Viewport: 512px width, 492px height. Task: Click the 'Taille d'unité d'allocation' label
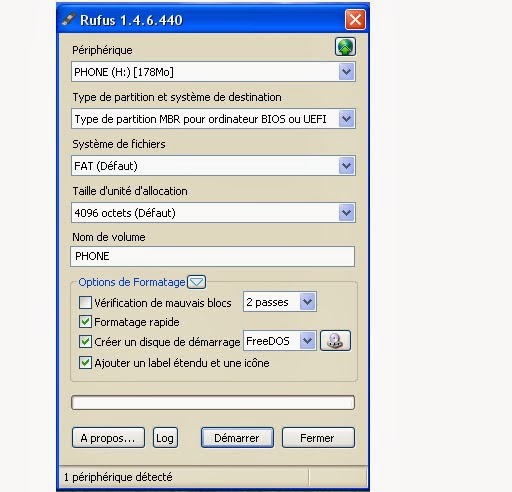[x=130, y=191]
